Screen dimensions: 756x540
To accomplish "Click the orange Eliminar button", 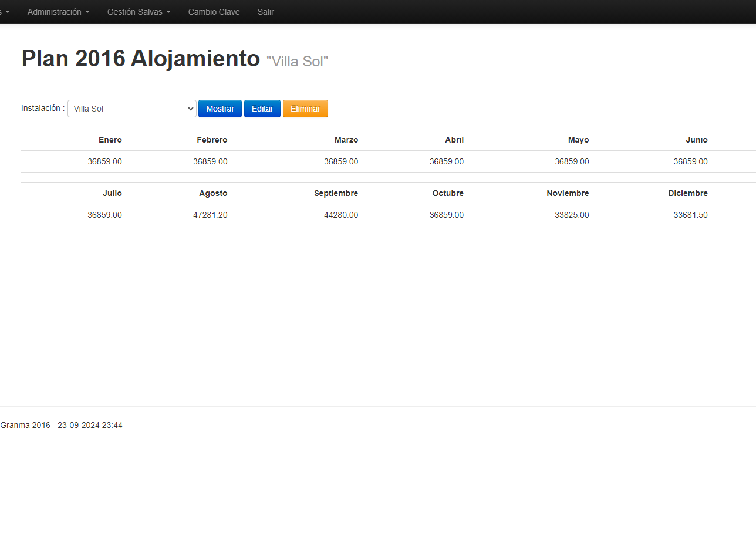I will point(305,109).
